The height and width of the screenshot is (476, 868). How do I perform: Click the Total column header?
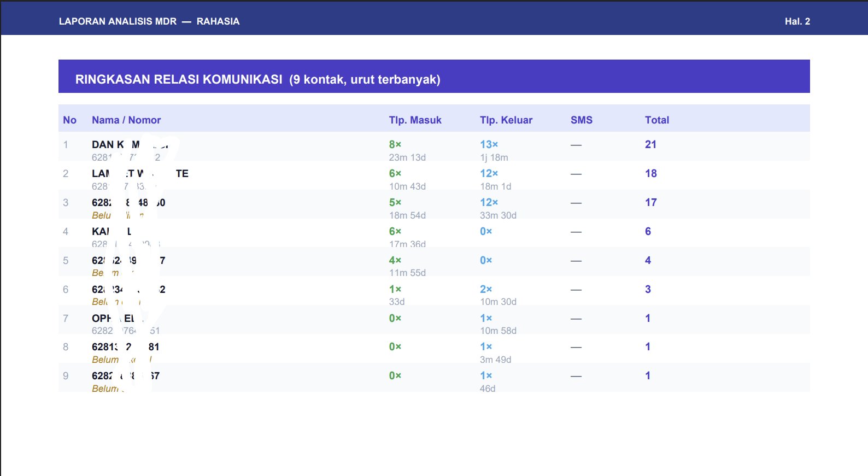(656, 120)
